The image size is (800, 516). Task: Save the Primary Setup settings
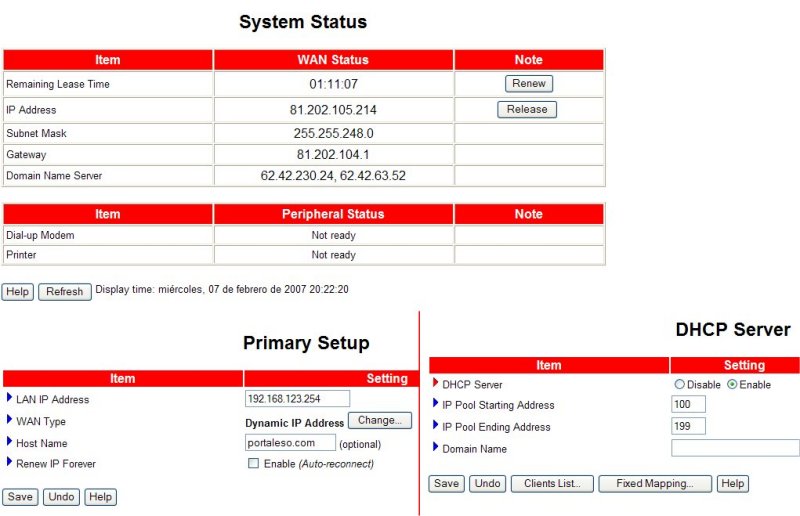20,497
